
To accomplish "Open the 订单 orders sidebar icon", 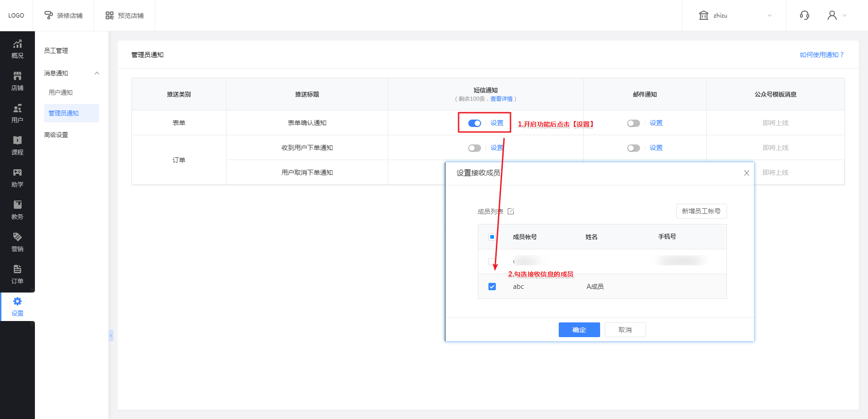I will 17,274.
